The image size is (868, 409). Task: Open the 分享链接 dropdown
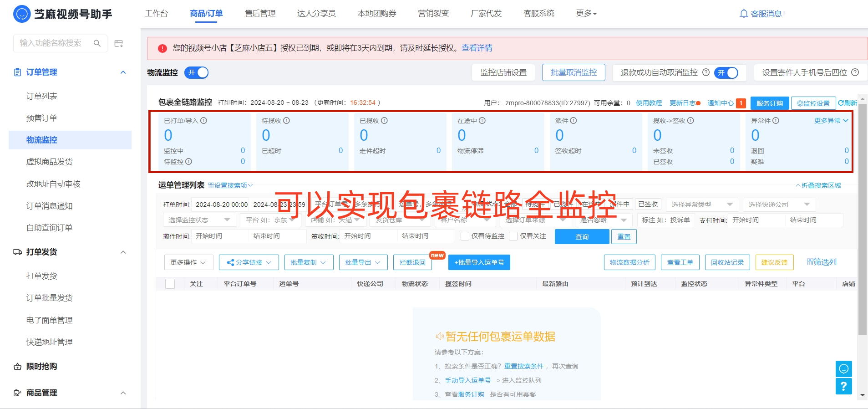tap(249, 262)
